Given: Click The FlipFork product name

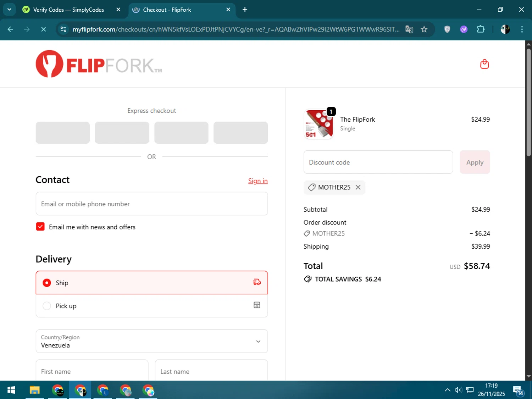Looking at the screenshot, I should pos(358,120).
